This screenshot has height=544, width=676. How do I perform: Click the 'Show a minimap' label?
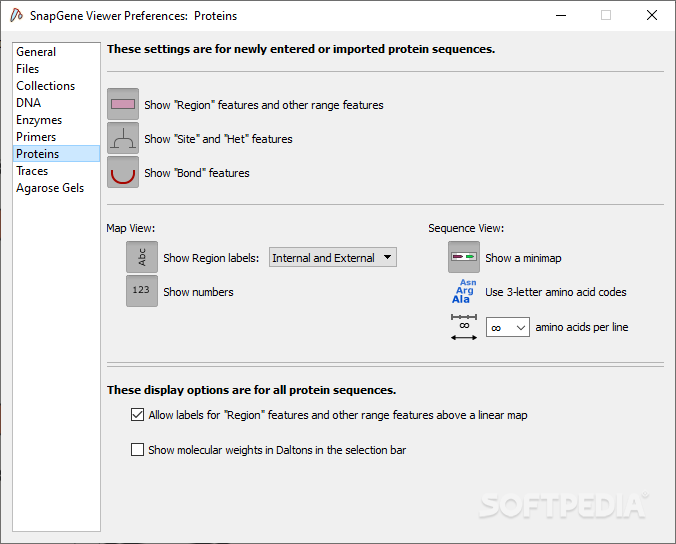[523, 258]
